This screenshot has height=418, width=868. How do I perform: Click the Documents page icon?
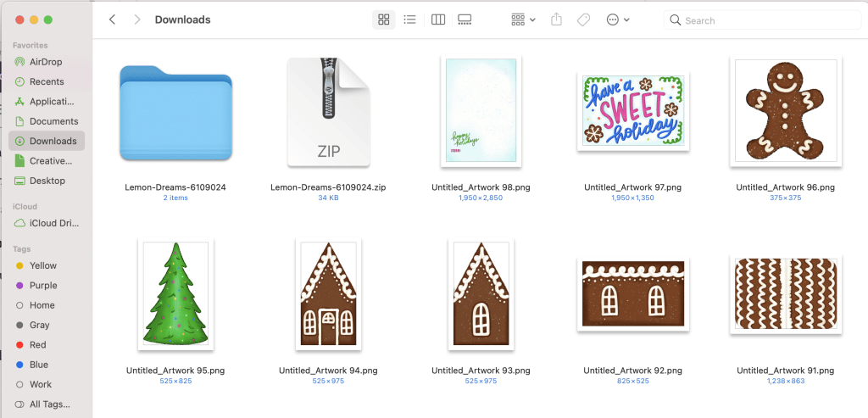coord(20,121)
